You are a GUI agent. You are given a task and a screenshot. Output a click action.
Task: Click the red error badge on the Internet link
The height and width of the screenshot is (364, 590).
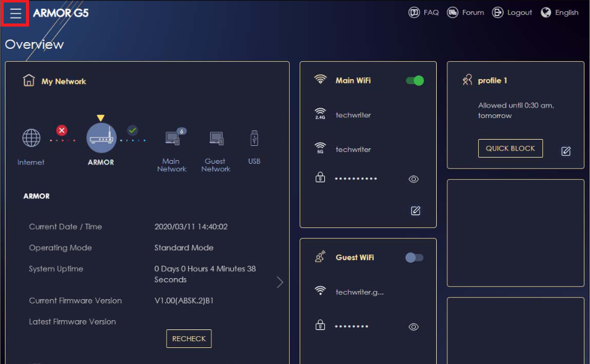click(x=61, y=130)
